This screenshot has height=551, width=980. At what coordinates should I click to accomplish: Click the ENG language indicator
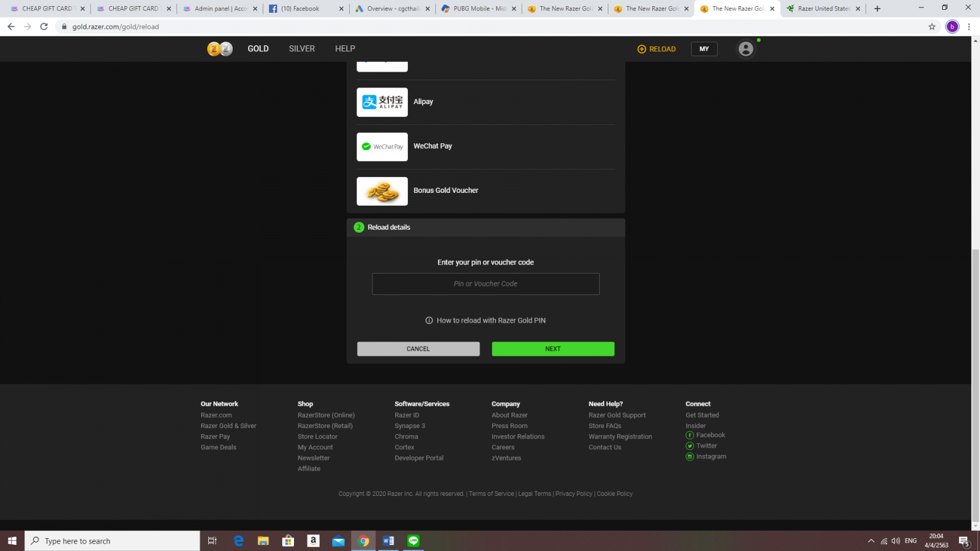point(911,541)
